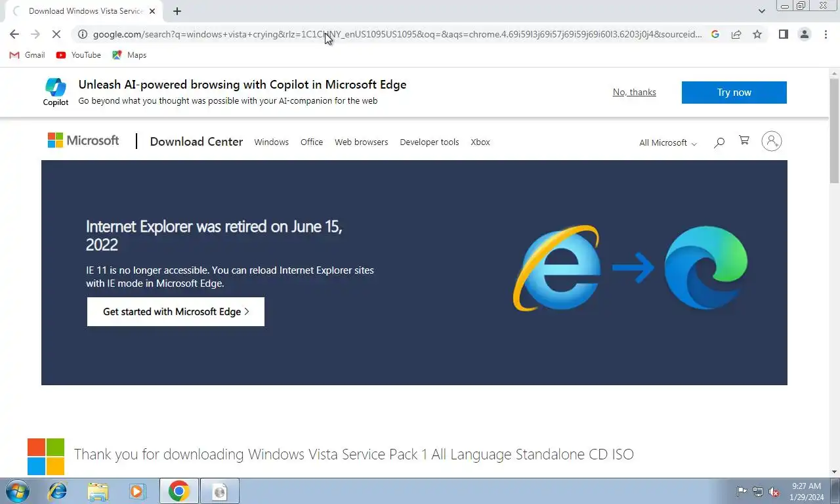The width and height of the screenshot is (840, 504).
Task: Open the clock showing 9:27 AM
Action: pyautogui.click(x=807, y=491)
